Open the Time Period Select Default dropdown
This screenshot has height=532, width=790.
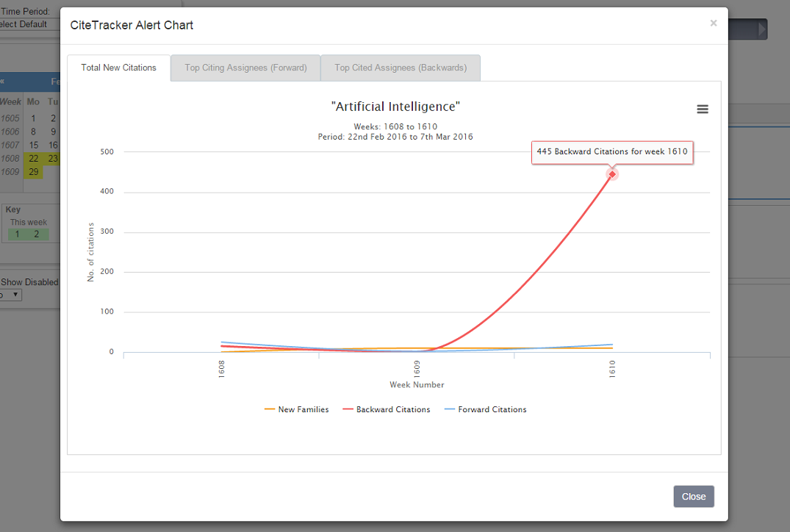click(26, 24)
